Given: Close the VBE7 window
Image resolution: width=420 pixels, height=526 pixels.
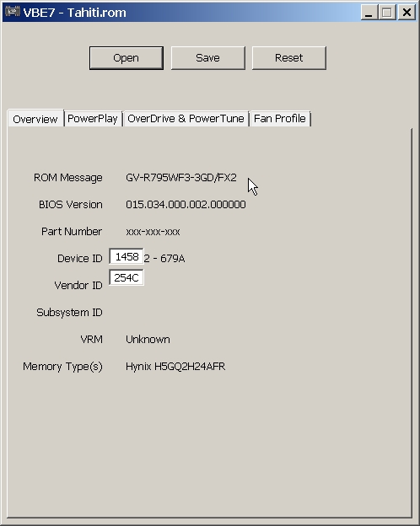Looking at the screenshot, I should tap(407, 13).
